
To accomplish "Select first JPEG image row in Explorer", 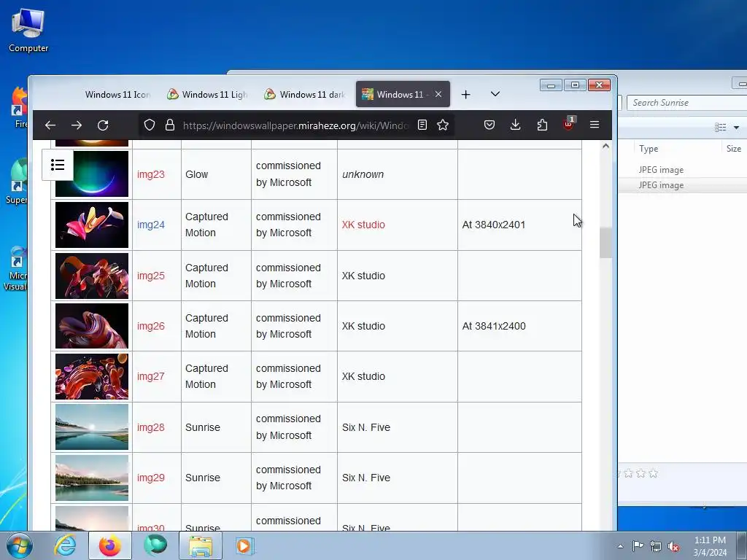I will 682,169.
